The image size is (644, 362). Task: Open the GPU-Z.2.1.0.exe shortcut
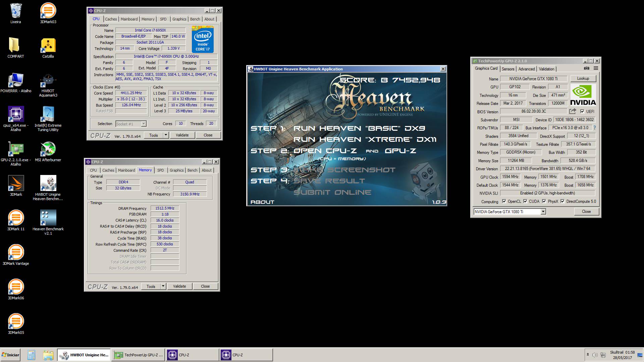15,154
